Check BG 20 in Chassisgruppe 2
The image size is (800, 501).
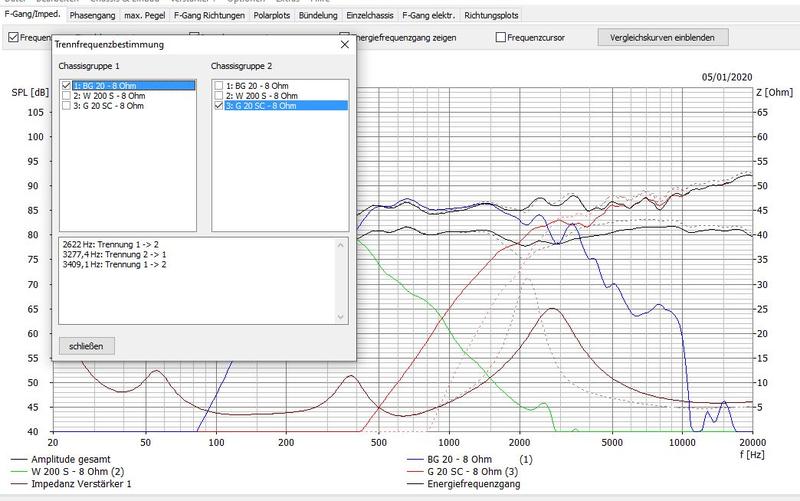coord(218,85)
